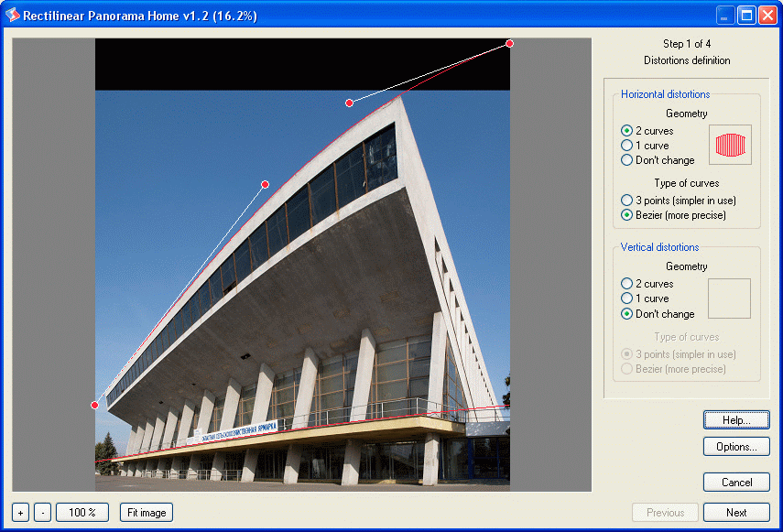Zoom in with the plus button

click(x=20, y=513)
